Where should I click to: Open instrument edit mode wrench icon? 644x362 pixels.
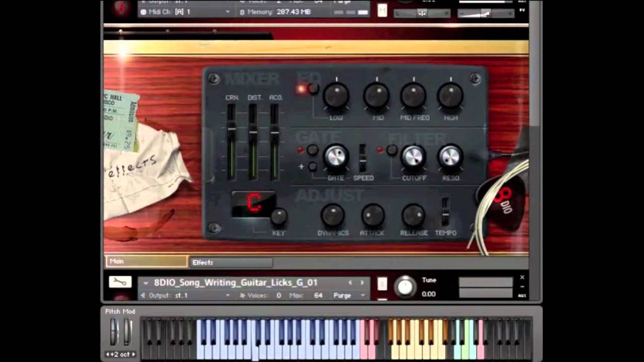click(x=120, y=282)
